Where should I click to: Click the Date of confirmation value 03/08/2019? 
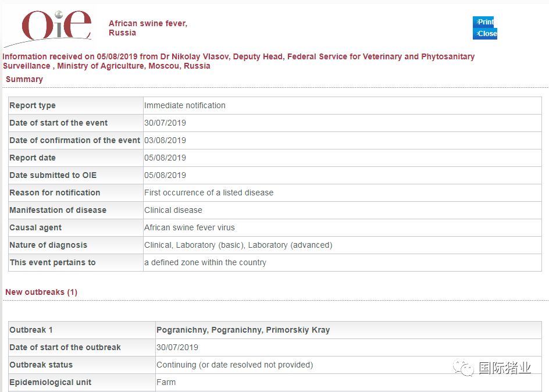(x=165, y=140)
